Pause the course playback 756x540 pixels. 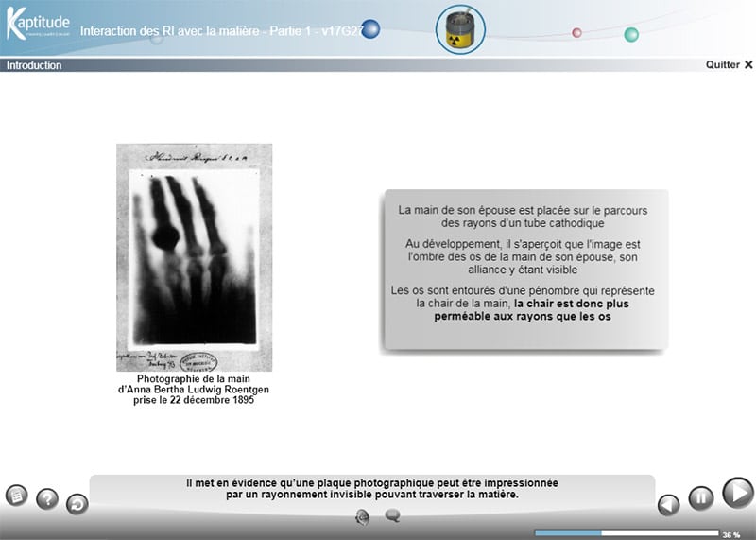700,498
